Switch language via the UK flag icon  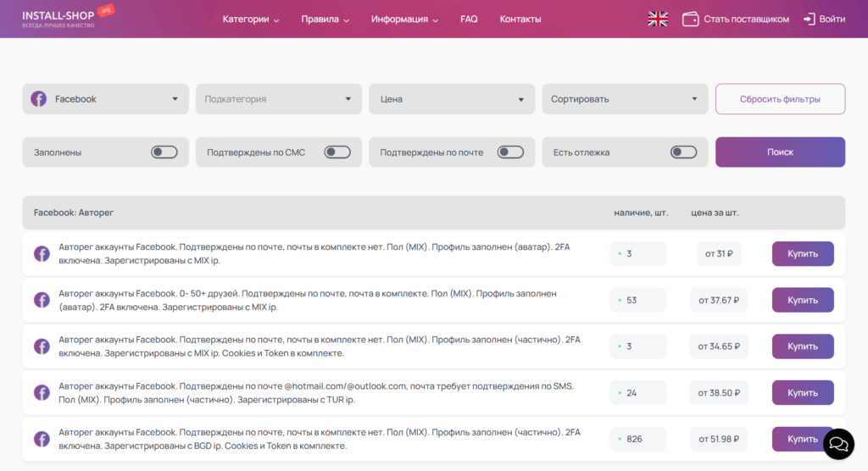click(658, 19)
